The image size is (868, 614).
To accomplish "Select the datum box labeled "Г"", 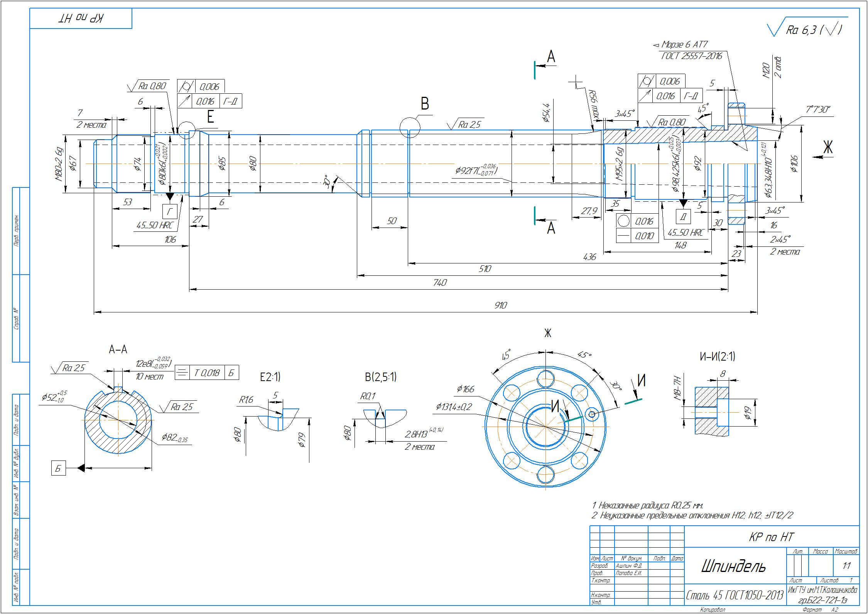I will (170, 212).
